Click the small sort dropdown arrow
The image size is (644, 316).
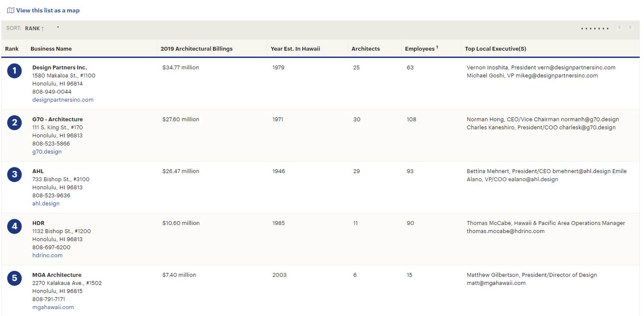[58, 27]
